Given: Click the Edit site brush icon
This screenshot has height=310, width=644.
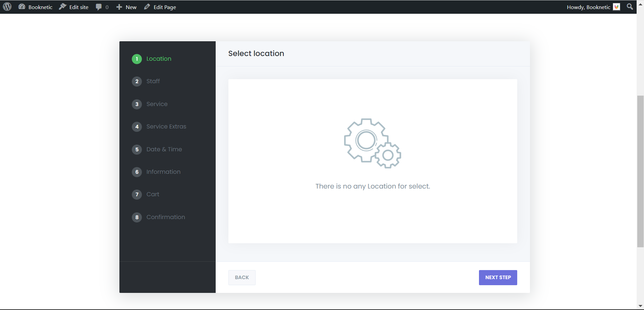Looking at the screenshot, I should coord(62,7).
